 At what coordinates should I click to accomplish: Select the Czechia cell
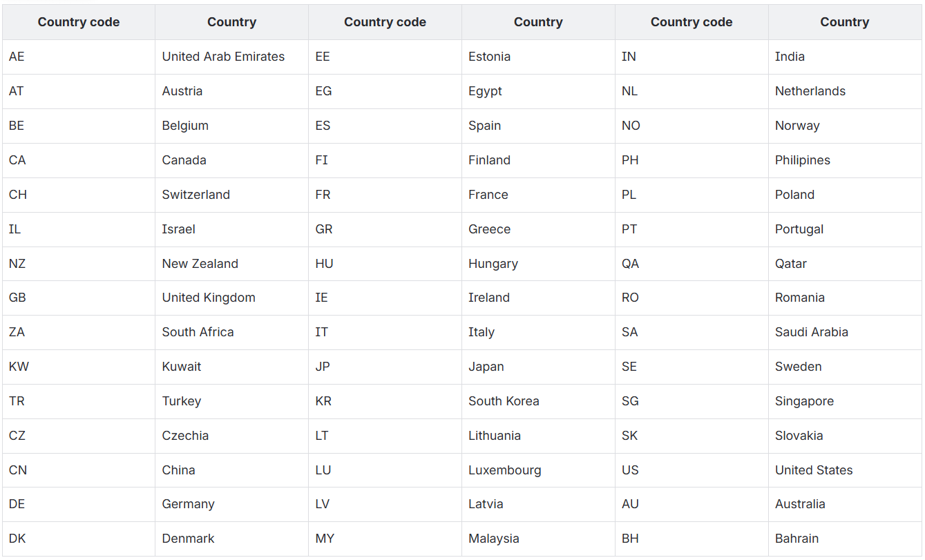[x=185, y=436]
